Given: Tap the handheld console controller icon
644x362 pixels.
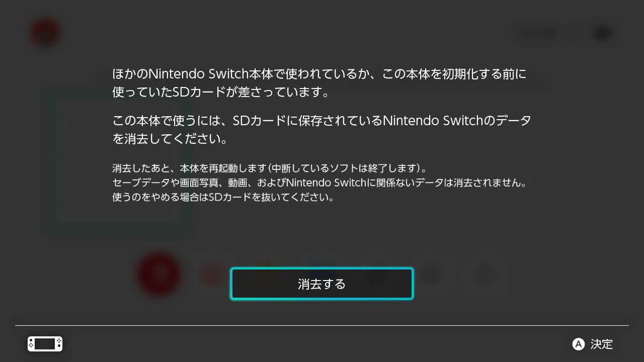Looking at the screenshot, I should (x=45, y=344).
